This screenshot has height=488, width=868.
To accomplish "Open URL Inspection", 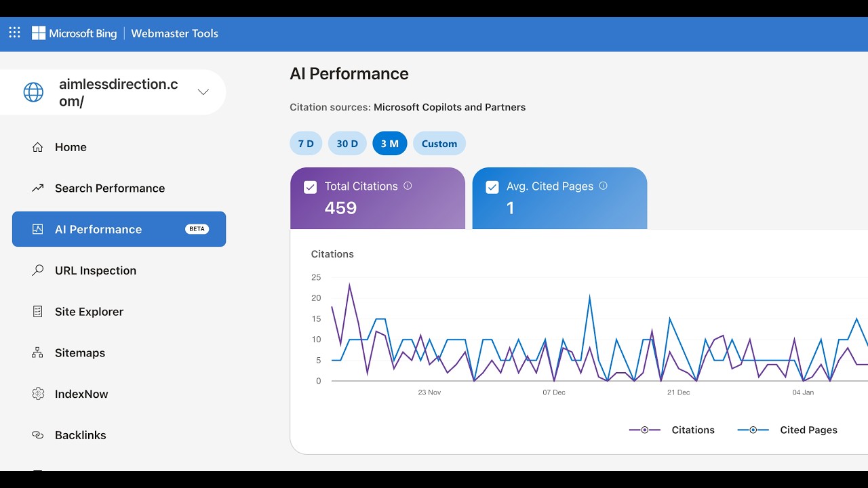I will 119,270.
